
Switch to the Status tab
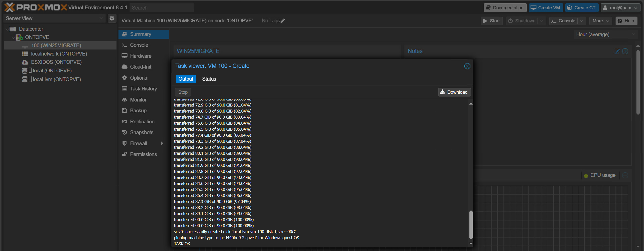tap(209, 79)
